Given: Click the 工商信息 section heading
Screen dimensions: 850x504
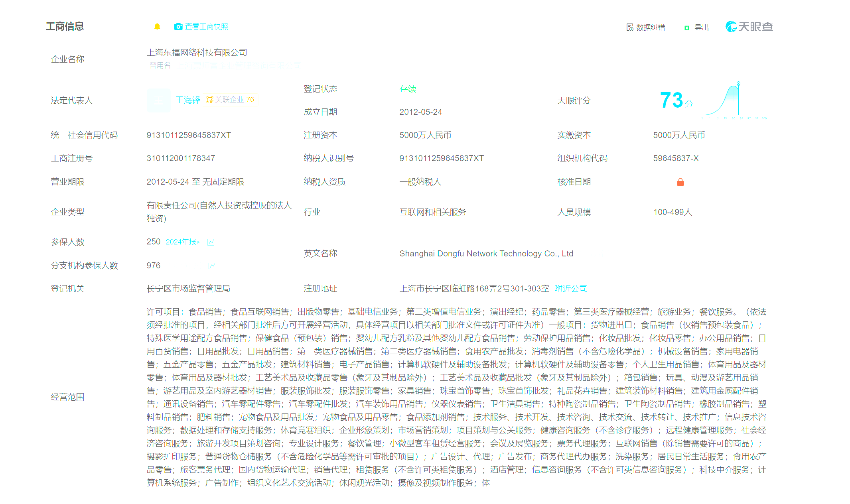Looking at the screenshot, I should click(x=65, y=26).
